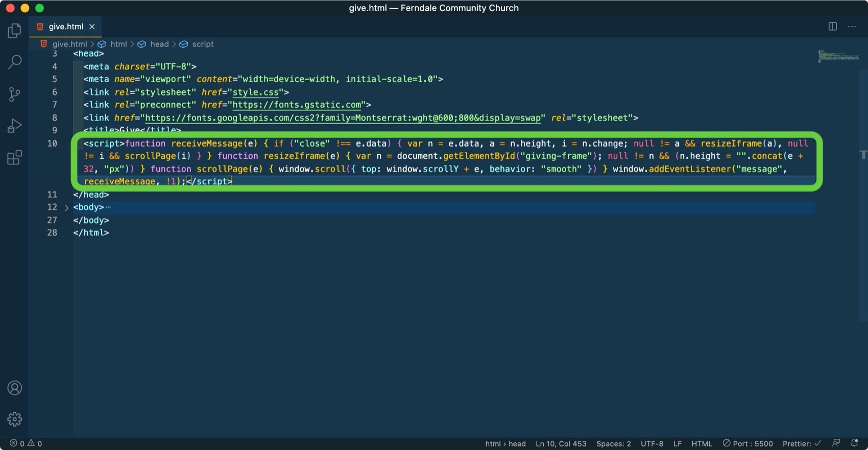Screen dimensions: 868x450
Task: Click the ellipsis after the folded body tag
Action: 108,207
